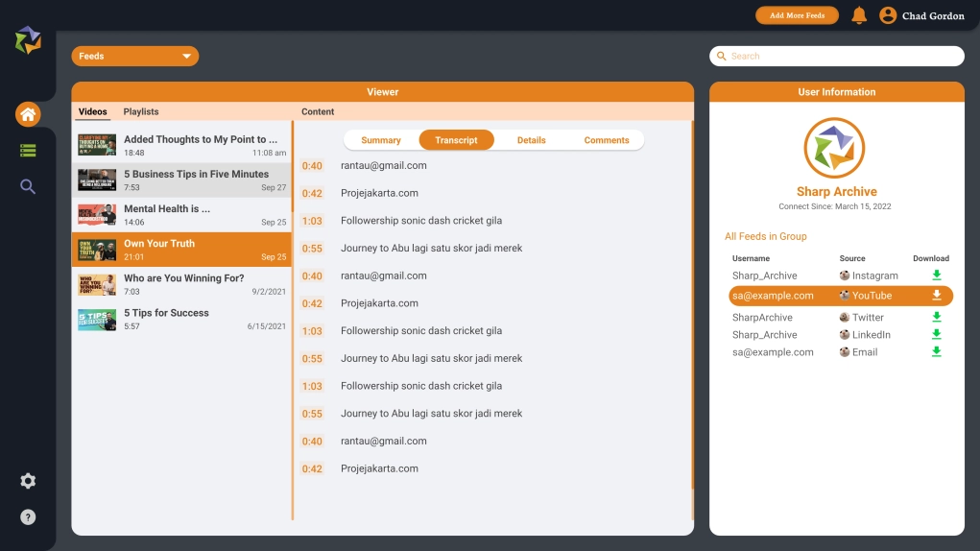Open the sidebar search magnifier icon
Screen dimensions: 980x551
[28, 186]
